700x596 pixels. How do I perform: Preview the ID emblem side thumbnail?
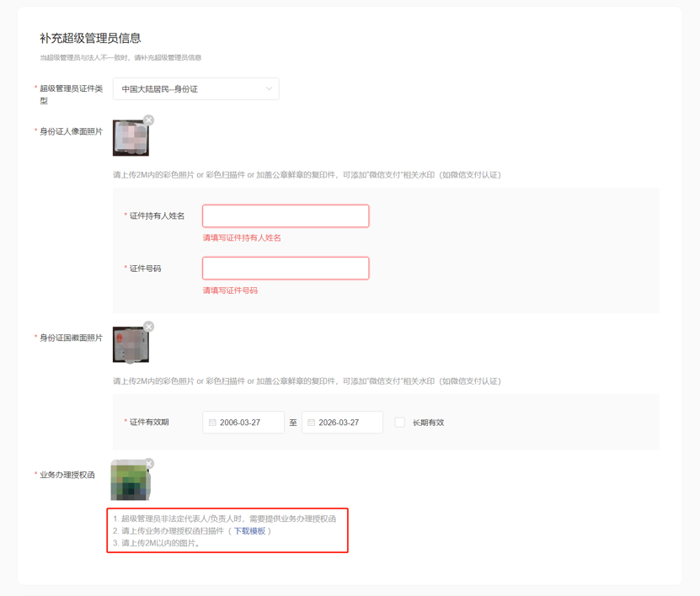point(131,344)
